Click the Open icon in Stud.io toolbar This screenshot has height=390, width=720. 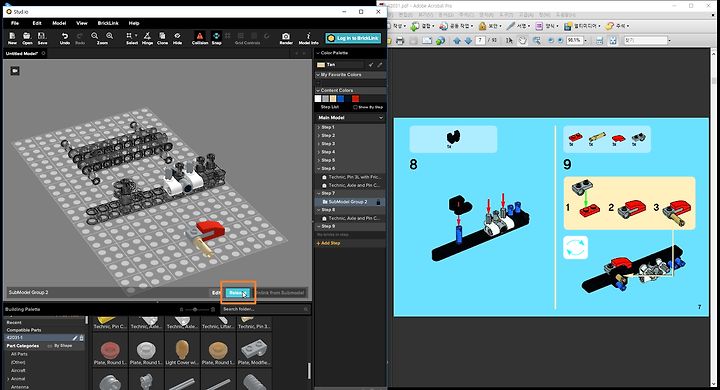click(x=27, y=38)
